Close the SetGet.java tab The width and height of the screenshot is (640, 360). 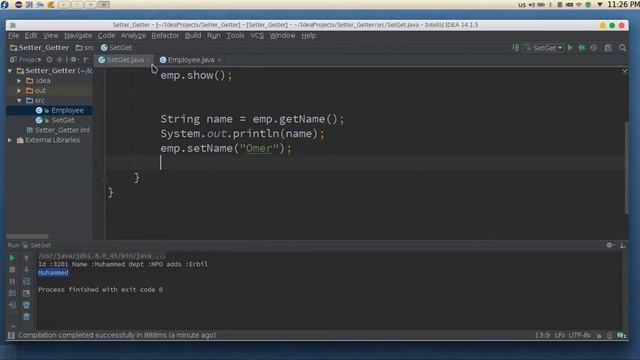[149, 60]
